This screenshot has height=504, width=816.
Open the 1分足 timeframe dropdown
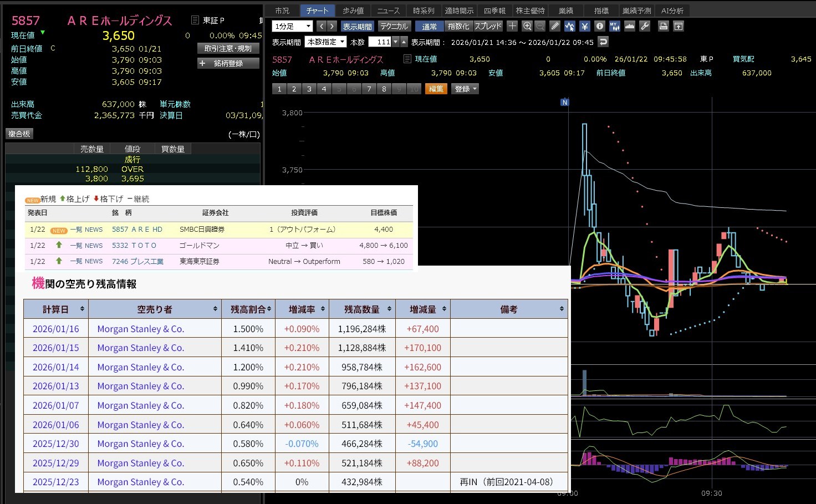pos(292,26)
